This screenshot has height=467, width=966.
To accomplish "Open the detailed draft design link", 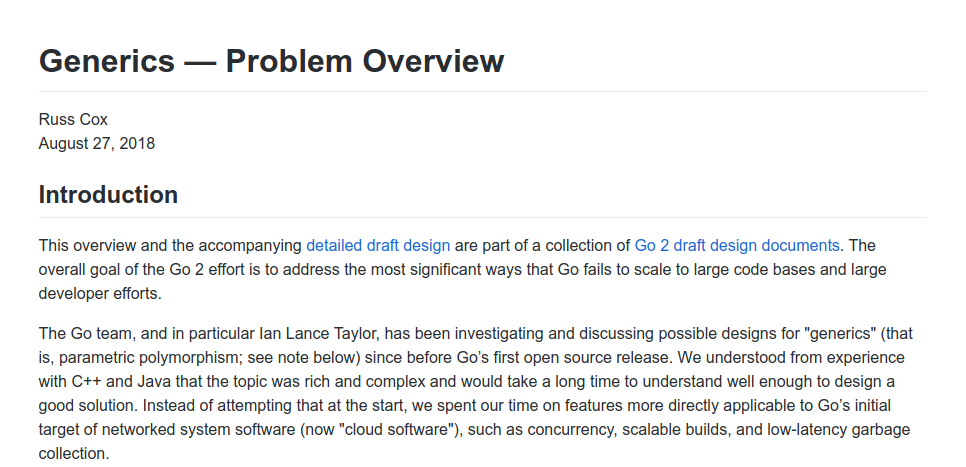I will tap(378, 245).
